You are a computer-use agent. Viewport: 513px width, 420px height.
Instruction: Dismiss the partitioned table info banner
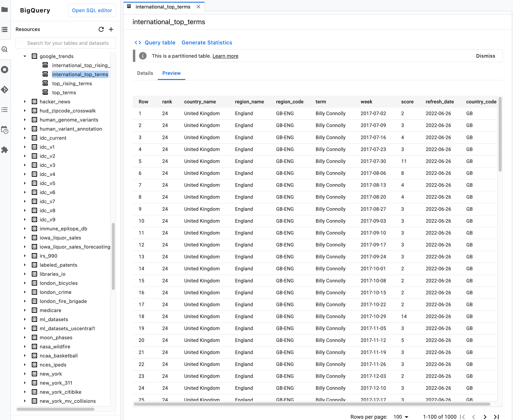pos(485,56)
